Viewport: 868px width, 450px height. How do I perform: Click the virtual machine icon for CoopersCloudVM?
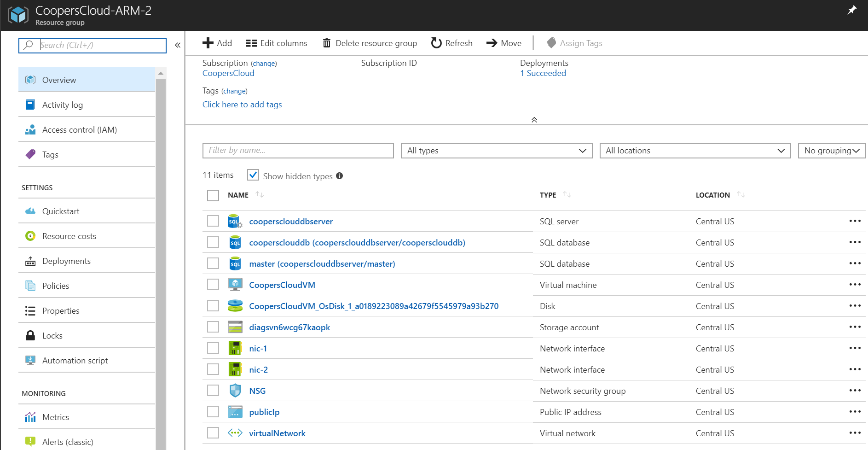[235, 285]
